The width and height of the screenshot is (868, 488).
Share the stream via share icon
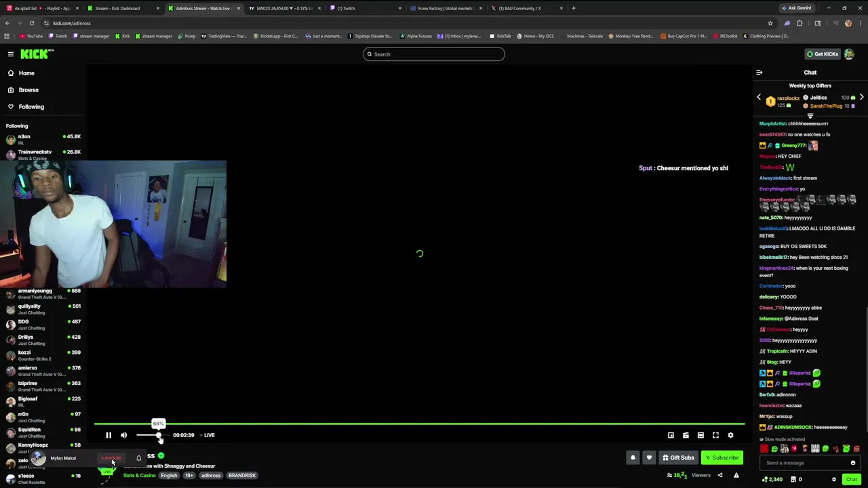[x=720, y=475]
